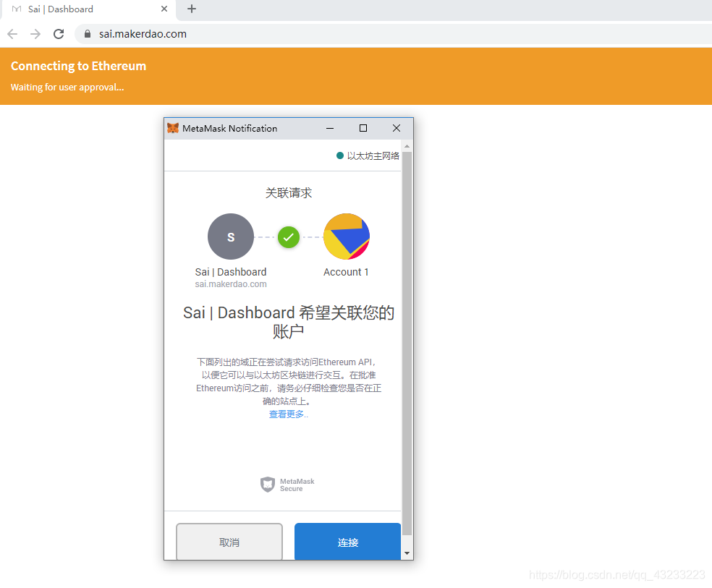Click the MetaMask Secure shield icon
712x588 pixels.
point(268,485)
